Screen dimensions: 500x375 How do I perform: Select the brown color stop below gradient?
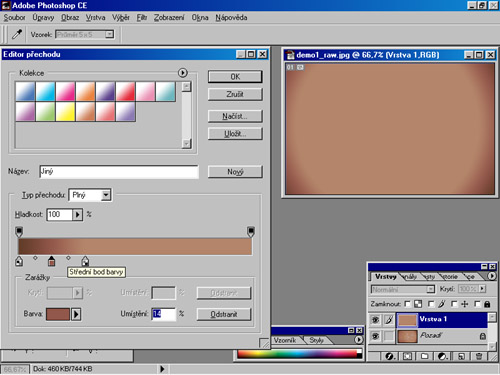[51, 261]
